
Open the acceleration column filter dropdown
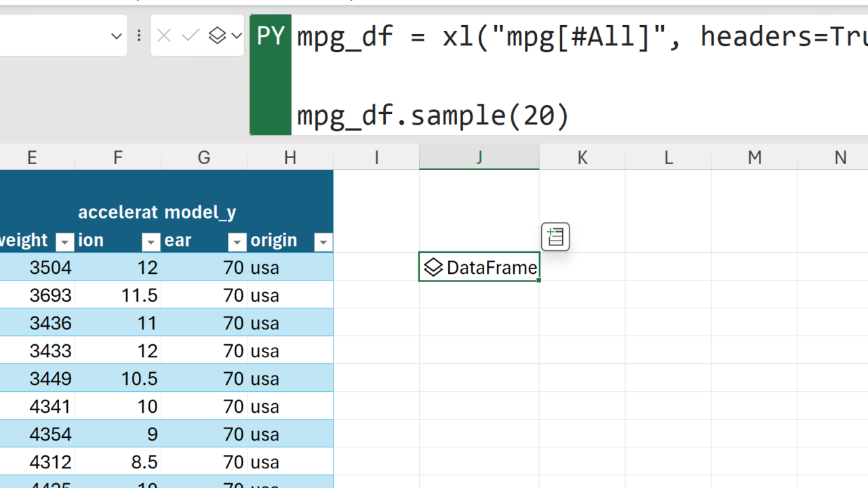pos(151,241)
